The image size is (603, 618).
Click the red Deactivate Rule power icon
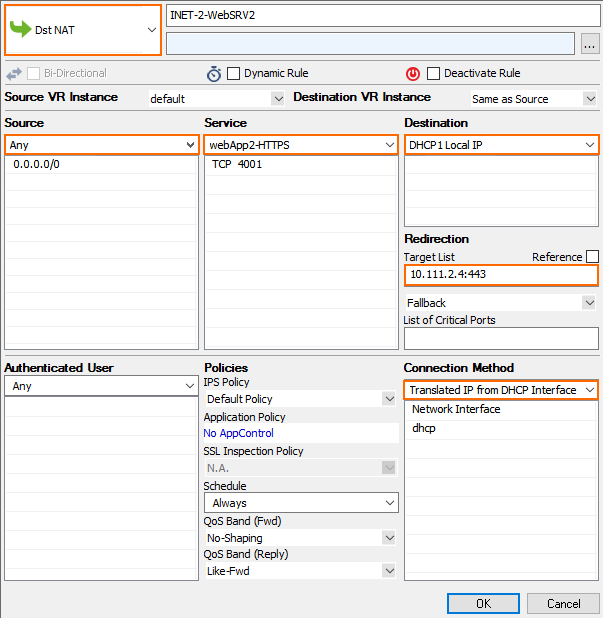(x=413, y=74)
